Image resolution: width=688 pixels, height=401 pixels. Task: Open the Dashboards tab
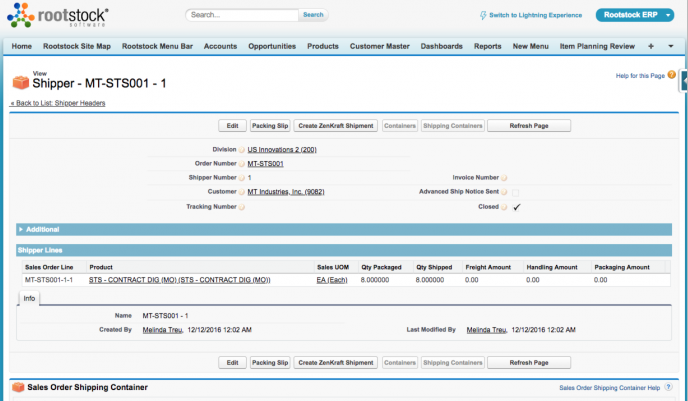(441, 46)
